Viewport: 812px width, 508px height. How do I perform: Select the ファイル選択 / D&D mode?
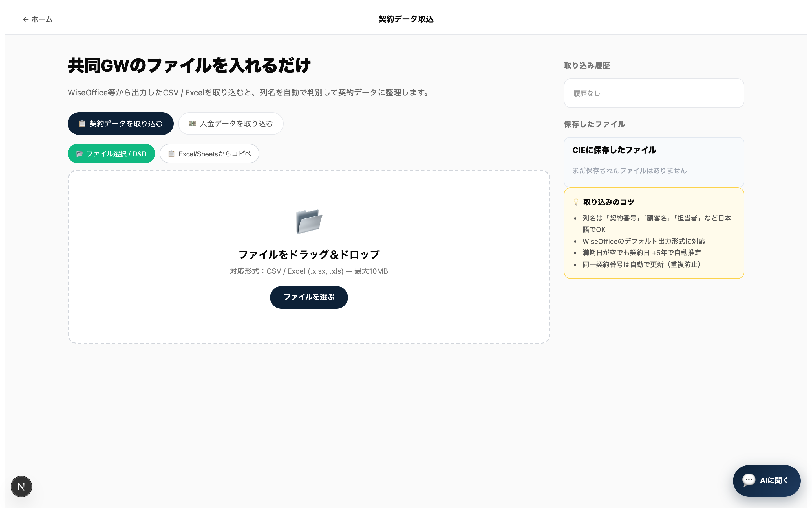click(111, 154)
